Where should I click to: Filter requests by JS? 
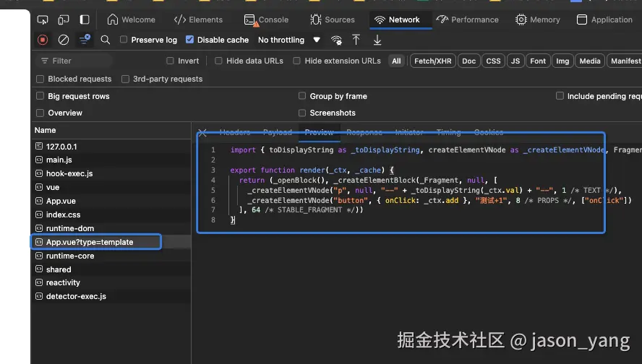click(515, 61)
